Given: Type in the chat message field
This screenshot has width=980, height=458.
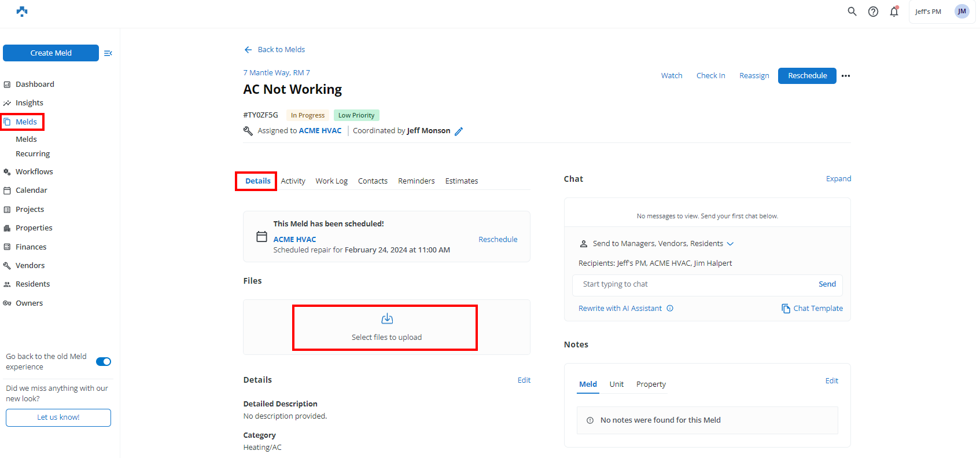Looking at the screenshot, I should point(694,284).
